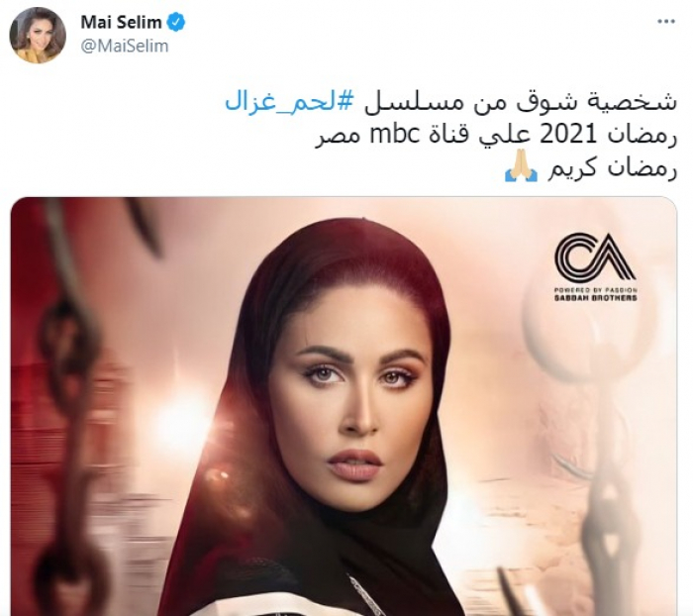This screenshot has width=693, height=616.
Task: Click the 'mbc' word in the tweet
Action: pyautogui.click(x=394, y=137)
